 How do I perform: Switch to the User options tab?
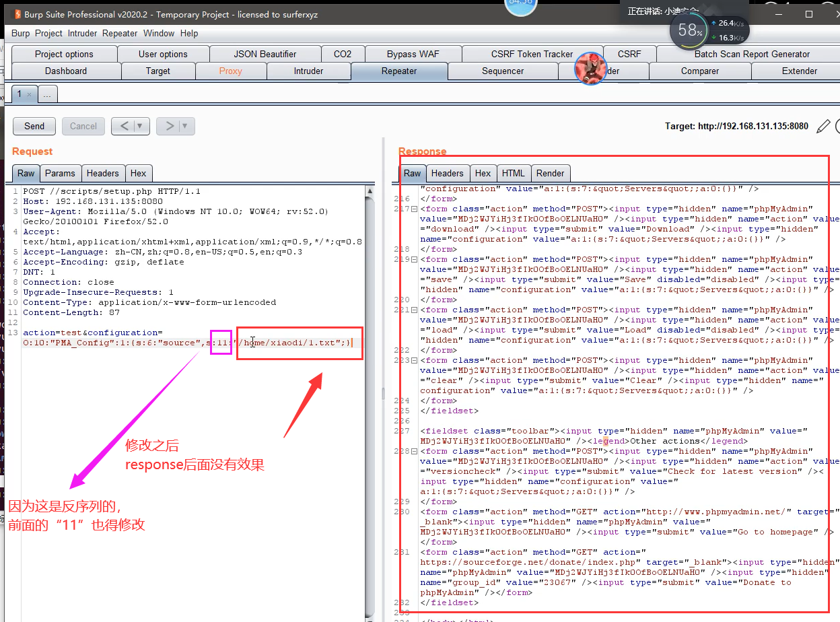coord(163,54)
